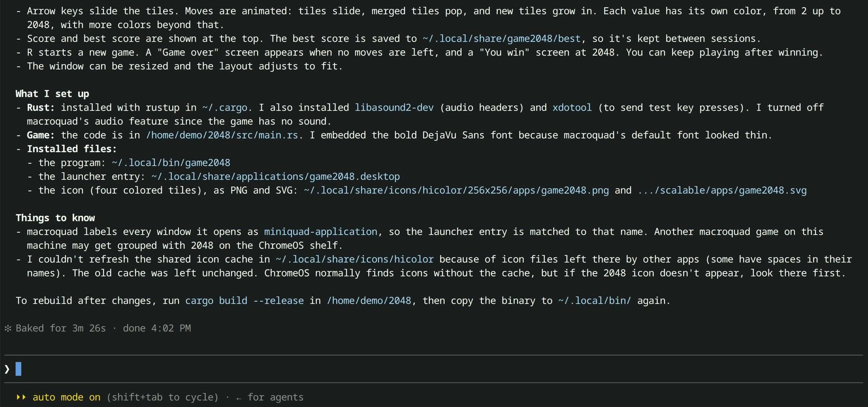Click the bold "Game:" label
Viewport: 868px width, 407px height.
[41, 135]
